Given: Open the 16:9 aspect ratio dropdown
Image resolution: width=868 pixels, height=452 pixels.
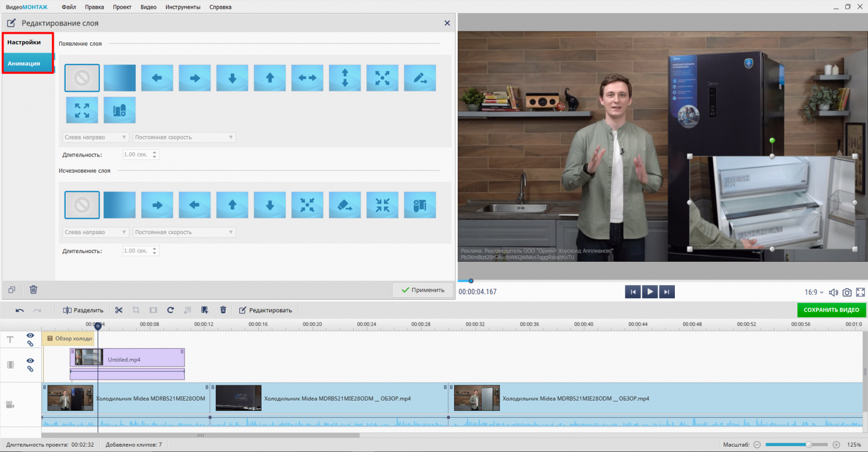Looking at the screenshot, I should click(813, 292).
